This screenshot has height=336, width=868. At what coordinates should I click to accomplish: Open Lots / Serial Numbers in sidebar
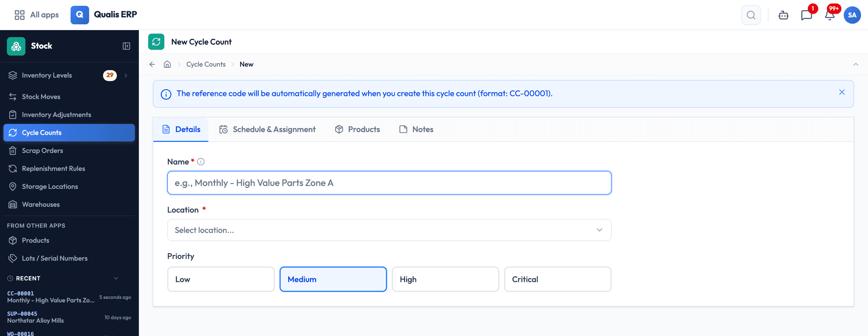point(69,259)
